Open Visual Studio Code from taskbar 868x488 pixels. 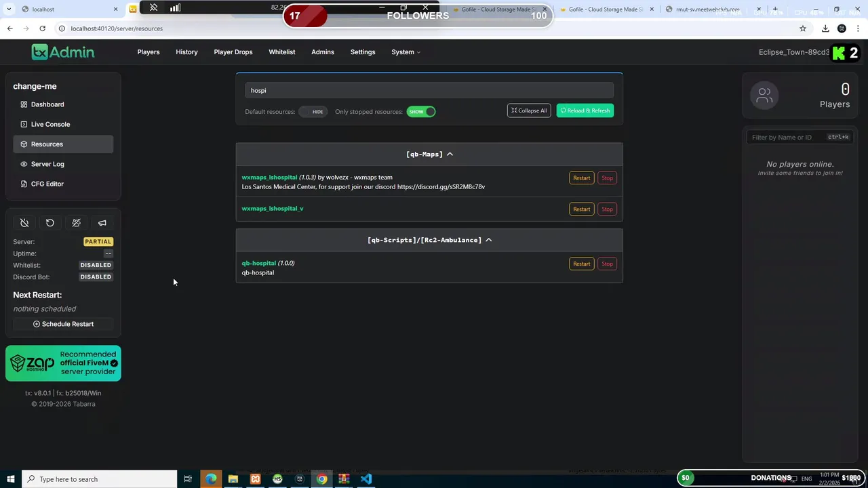(x=366, y=479)
